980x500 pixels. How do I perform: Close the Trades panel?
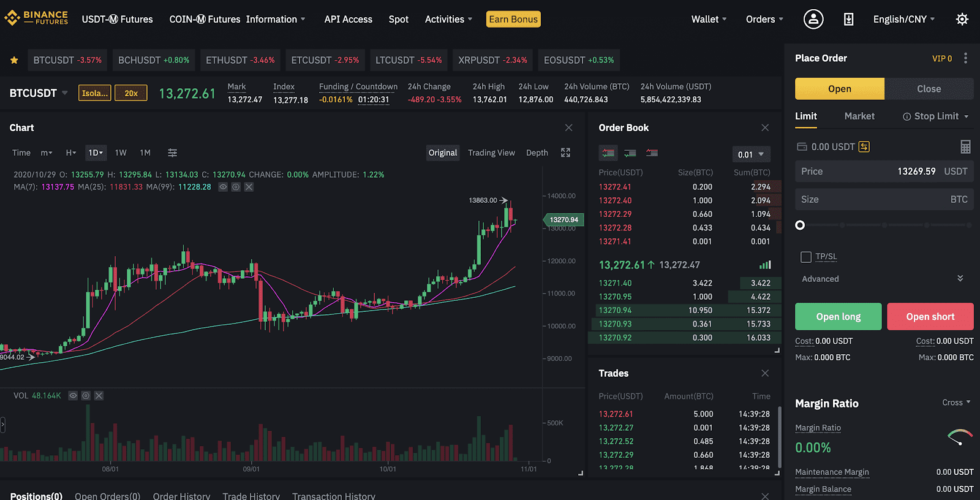[x=765, y=373]
